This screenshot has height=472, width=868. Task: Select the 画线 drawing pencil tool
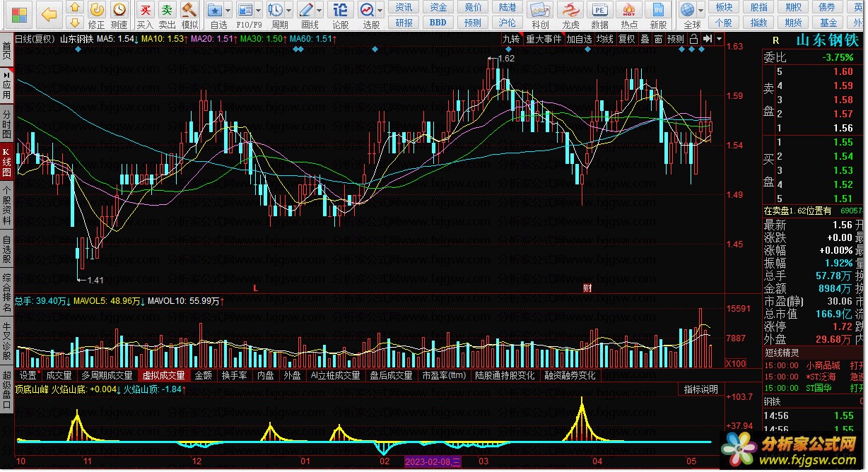pyautogui.click(x=305, y=10)
